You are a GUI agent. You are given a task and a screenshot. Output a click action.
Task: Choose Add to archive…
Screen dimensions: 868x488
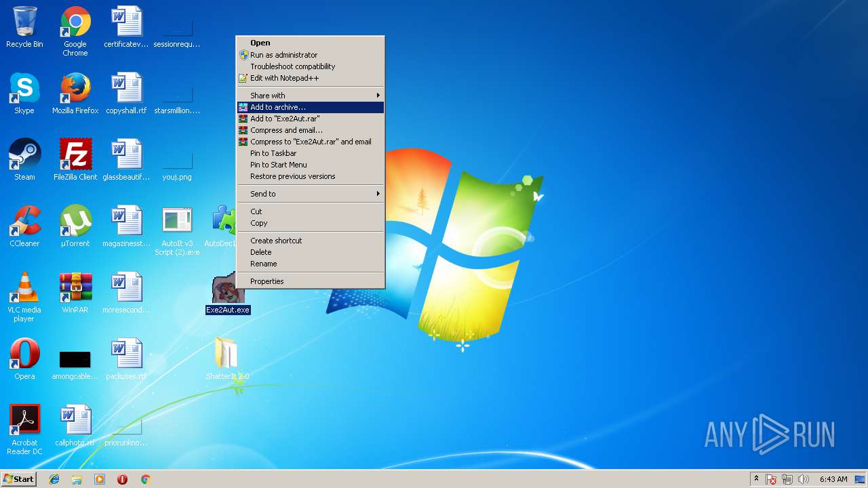pyautogui.click(x=311, y=107)
